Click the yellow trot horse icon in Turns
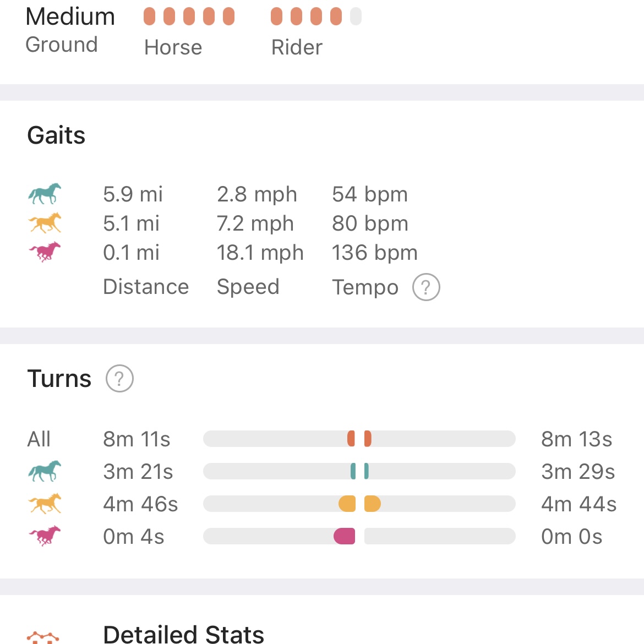 [45, 504]
